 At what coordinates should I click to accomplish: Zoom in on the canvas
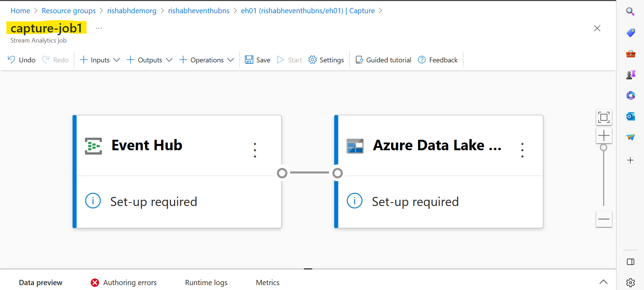pyautogui.click(x=604, y=135)
